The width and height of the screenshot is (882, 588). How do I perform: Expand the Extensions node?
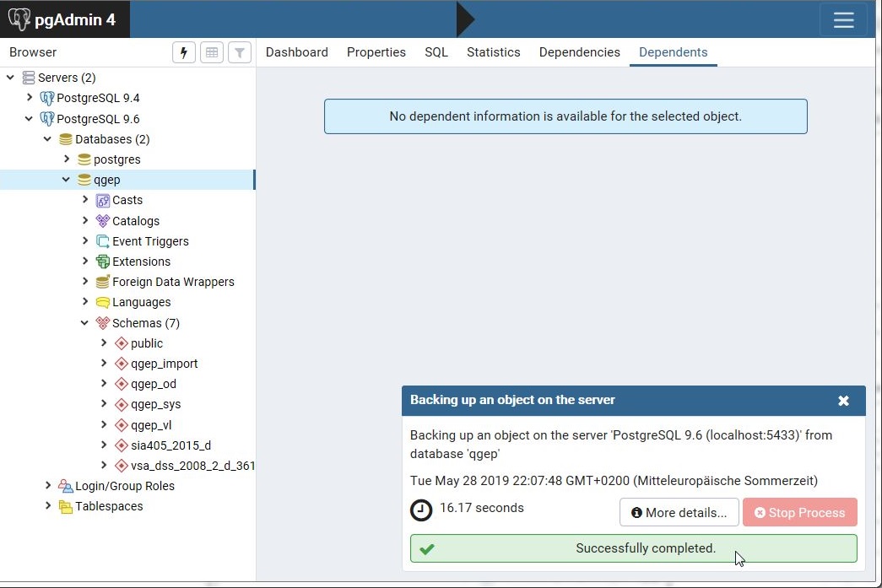85,261
